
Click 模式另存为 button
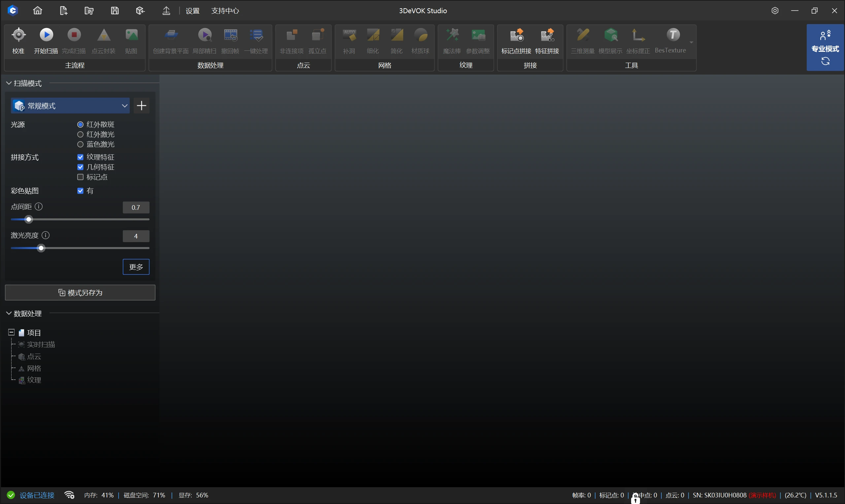pyautogui.click(x=80, y=293)
